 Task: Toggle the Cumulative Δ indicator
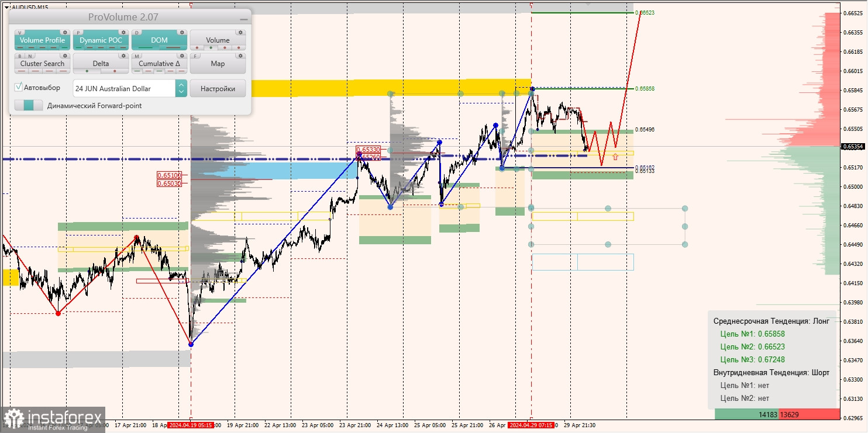tap(159, 64)
